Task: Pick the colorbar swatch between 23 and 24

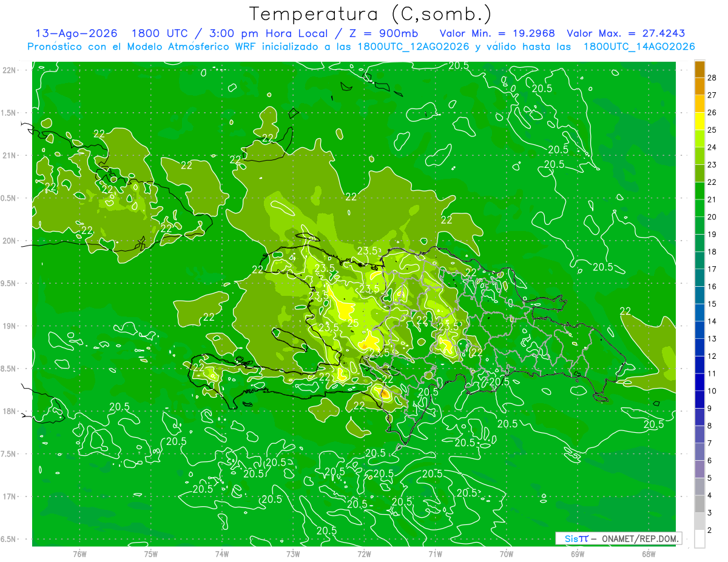Action: click(x=699, y=156)
